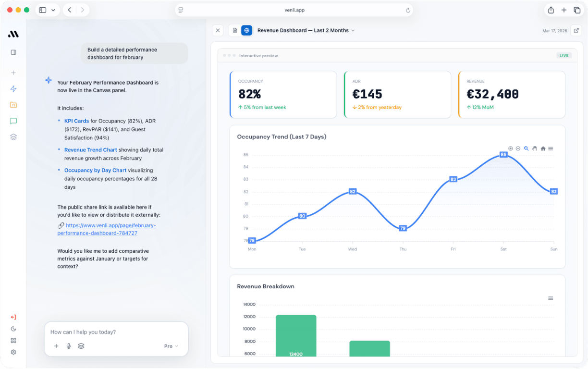Expand Revenue Dashboard title dropdown
Viewport: 588px width, 369px height.
pyautogui.click(x=353, y=30)
